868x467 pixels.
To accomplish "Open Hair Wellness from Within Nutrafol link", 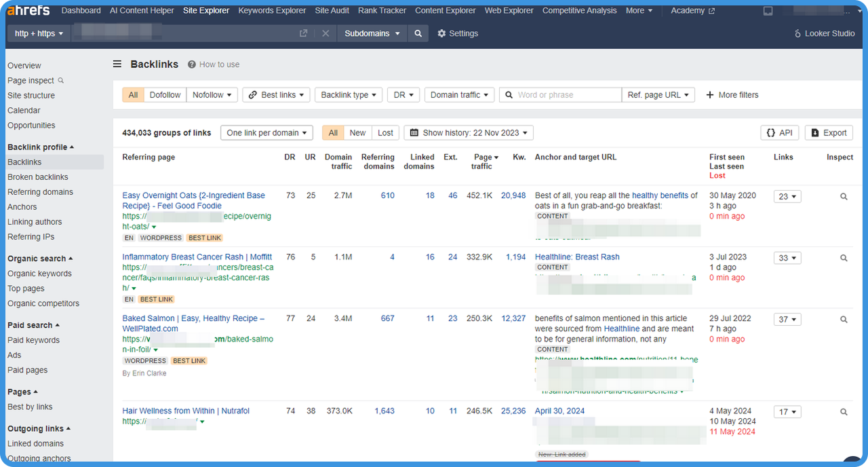I will point(186,411).
